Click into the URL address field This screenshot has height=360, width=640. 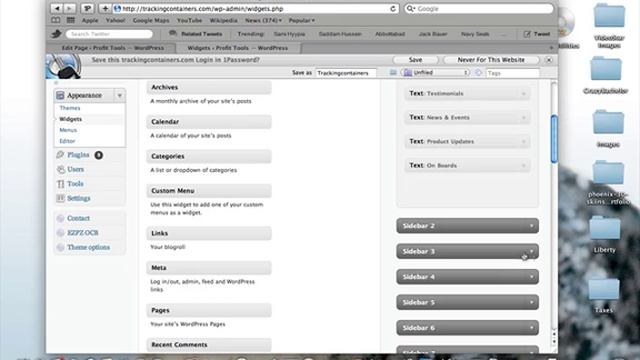pos(255,9)
